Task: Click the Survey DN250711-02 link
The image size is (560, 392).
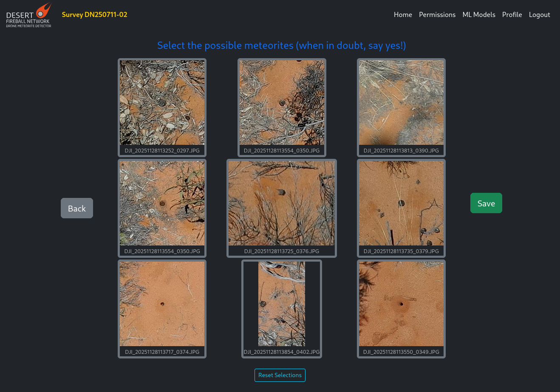Action: pos(94,14)
